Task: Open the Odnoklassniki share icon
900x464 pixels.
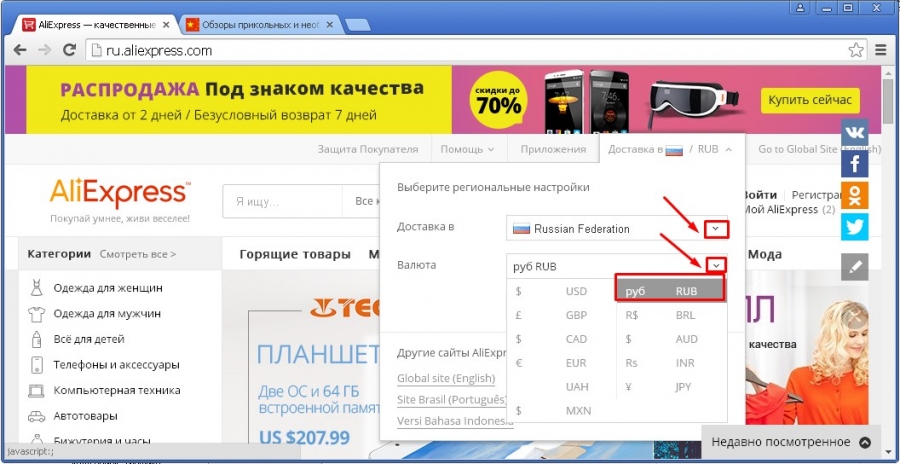Action: tap(855, 195)
